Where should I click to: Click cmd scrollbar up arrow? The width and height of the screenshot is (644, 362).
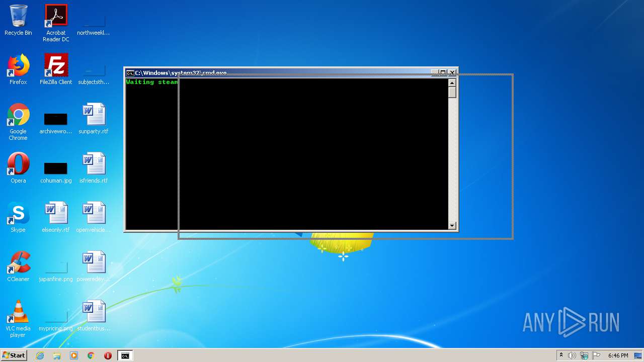(x=452, y=83)
